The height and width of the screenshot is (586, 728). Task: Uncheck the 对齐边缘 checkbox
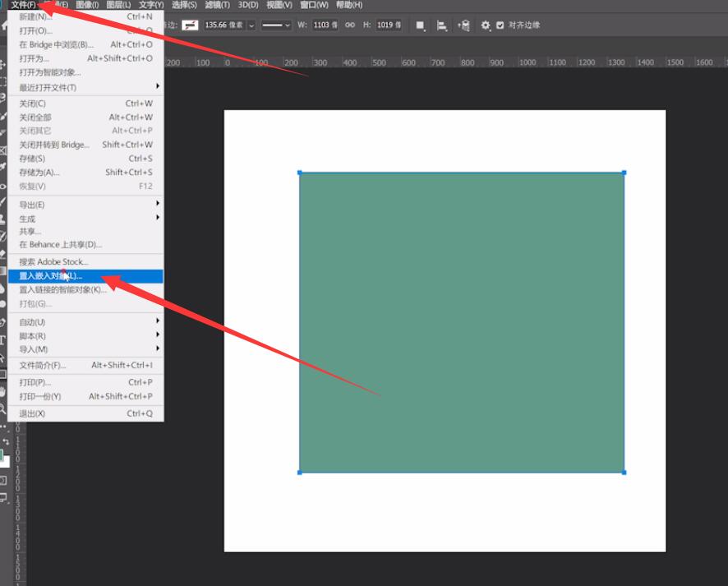click(500, 25)
